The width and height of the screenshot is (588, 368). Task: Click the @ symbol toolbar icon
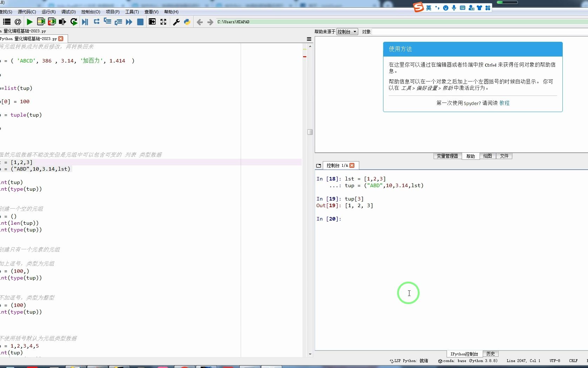click(x=18, y=22)
